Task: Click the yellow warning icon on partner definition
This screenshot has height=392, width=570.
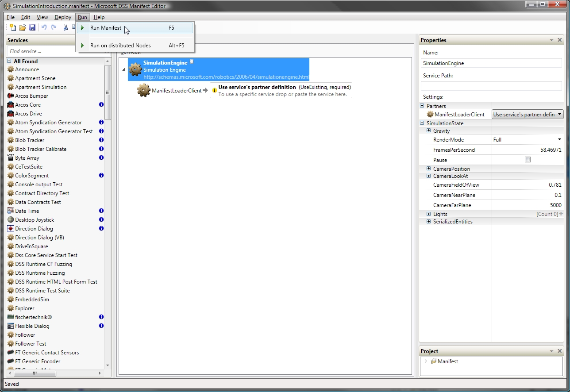Action: [214, 90]
